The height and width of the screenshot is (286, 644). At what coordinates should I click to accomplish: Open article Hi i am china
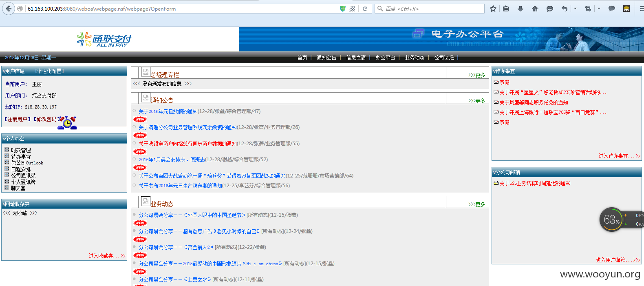tap(210, 264)
